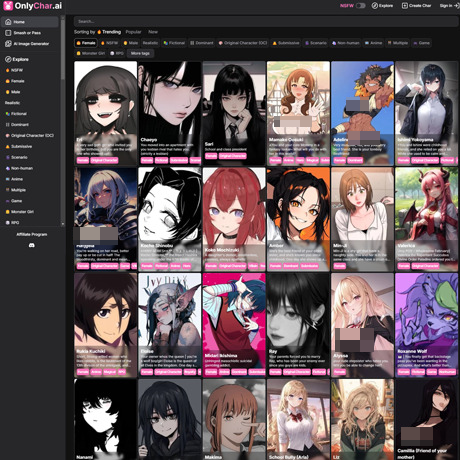
Task: Open the Explore compass icon in header
Action: click(375, 6)
